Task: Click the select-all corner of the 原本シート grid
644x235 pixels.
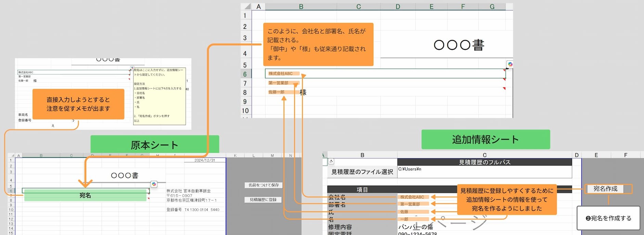Action: (x=11, y=156)
